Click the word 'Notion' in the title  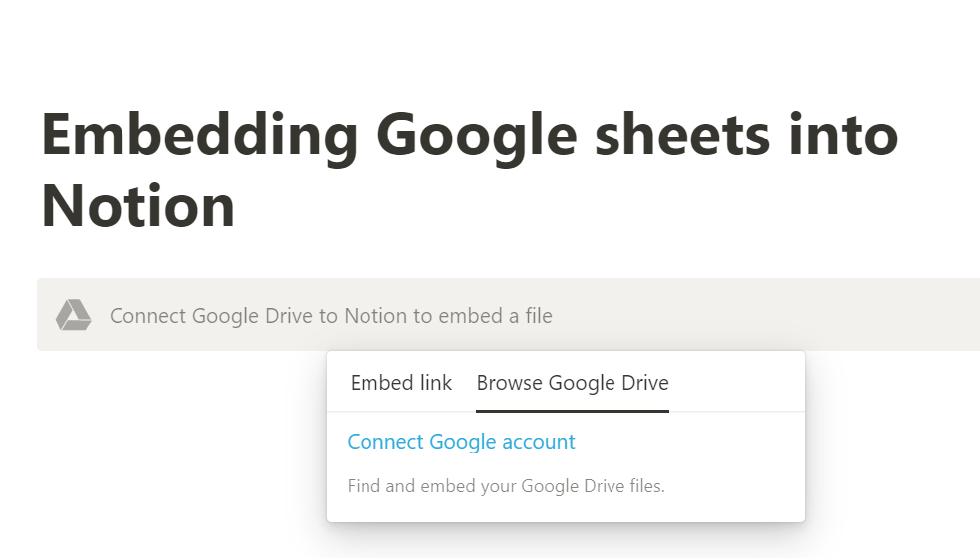[x=138, y=206]
